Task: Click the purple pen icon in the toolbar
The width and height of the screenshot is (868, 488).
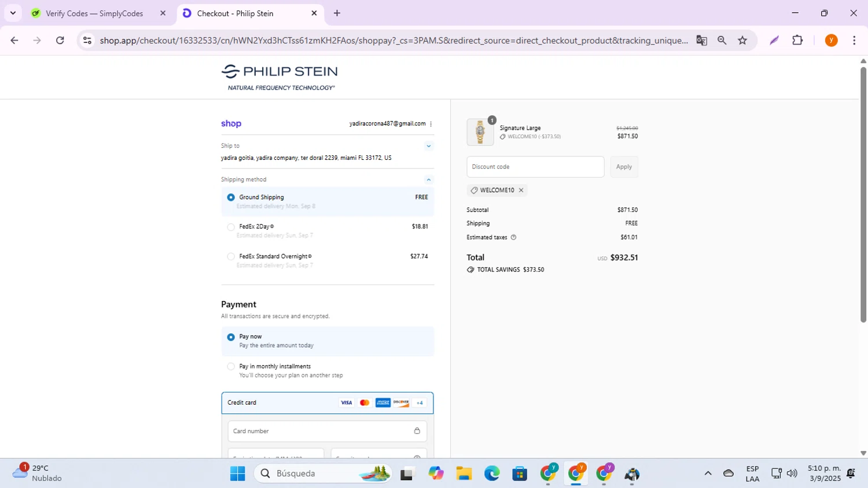Action: 774,41
